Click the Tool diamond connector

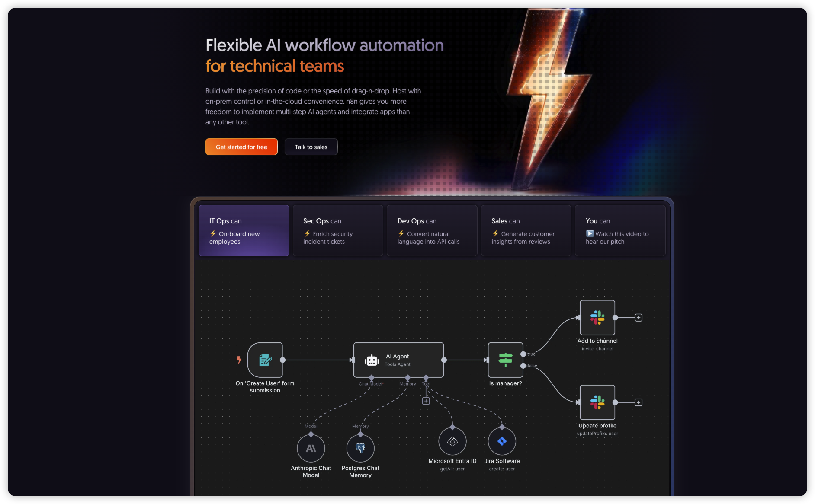tap(426, 378)
